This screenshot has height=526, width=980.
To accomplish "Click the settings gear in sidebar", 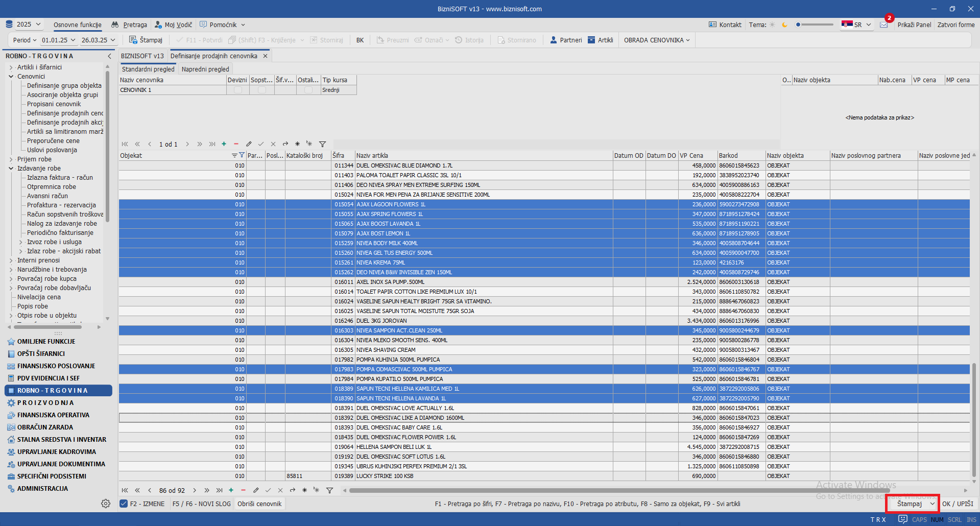I will pos(106,504).
